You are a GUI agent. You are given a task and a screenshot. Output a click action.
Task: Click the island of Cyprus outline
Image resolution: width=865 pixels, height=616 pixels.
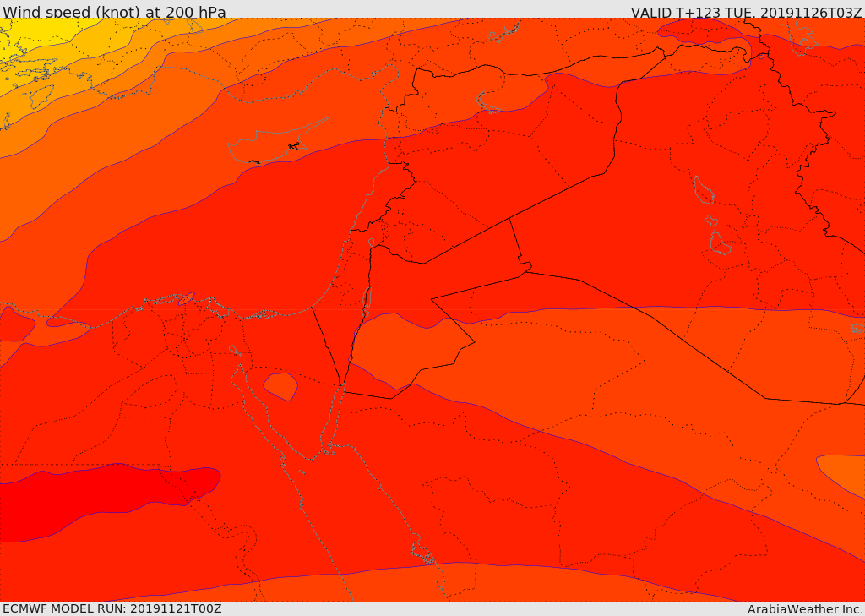[276, 142]
